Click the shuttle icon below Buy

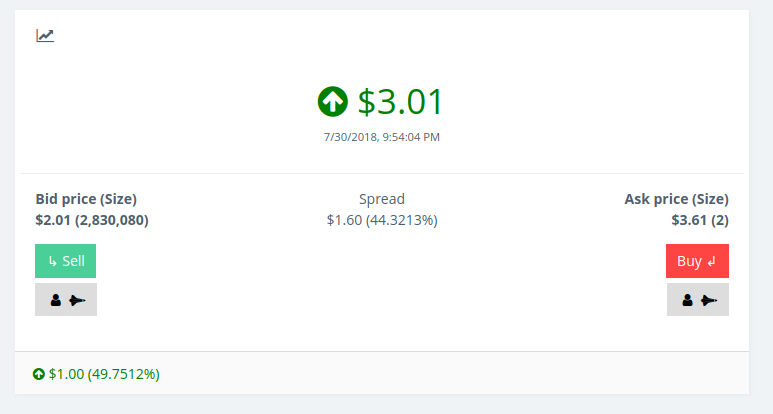709,300
